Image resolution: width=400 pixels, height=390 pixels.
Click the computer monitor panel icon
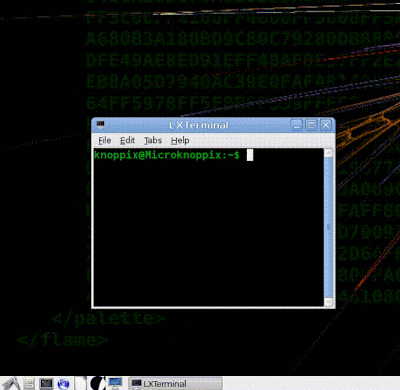click(x=115, y=383)
